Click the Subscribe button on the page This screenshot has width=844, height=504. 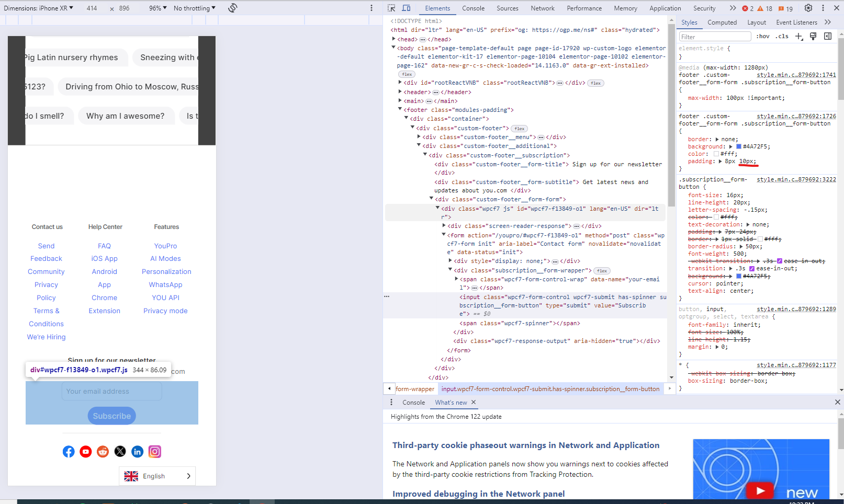[x=112, y=416]
